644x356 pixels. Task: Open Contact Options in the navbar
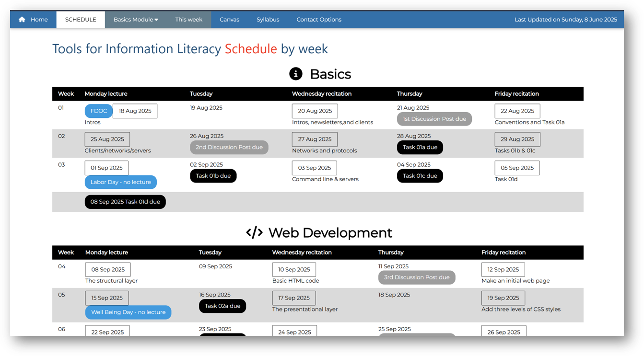[318, 19]
